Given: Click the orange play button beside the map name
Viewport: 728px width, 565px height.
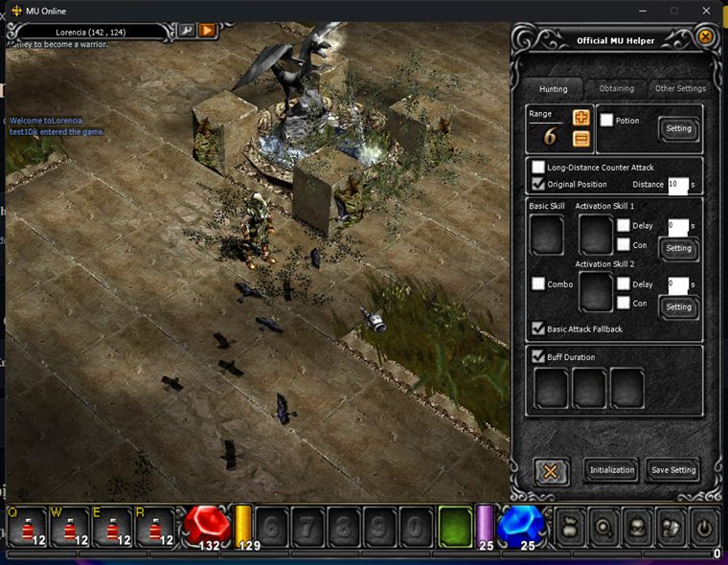Looking at the screenshot, I should tap(208, 31).
